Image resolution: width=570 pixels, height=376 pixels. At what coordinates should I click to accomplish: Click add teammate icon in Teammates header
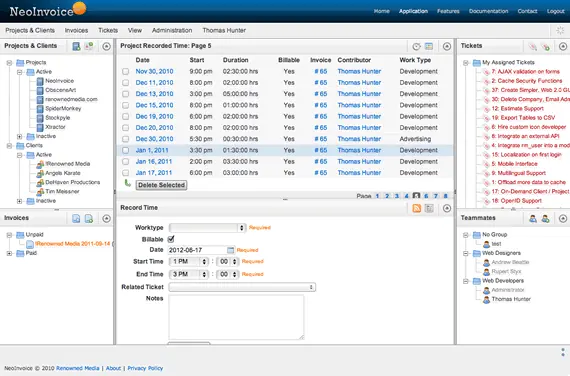545,218
